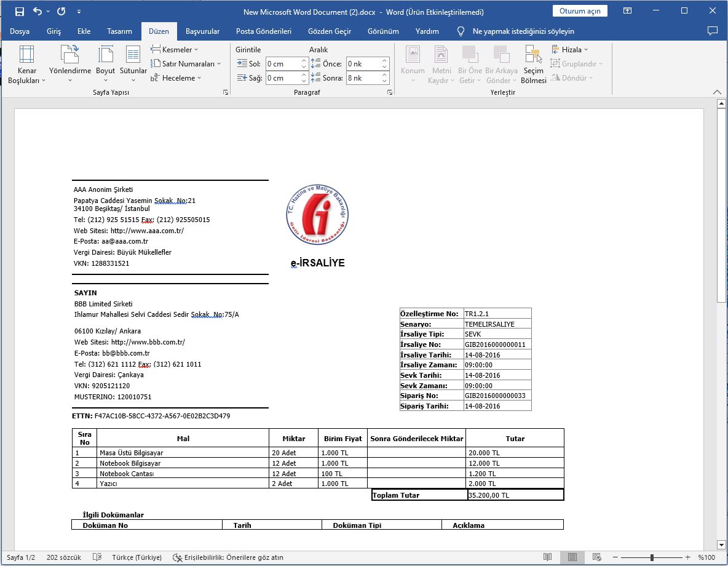The image size is (728, 566).
Task: Switch to Read Mode view in the status bar
Action: (x=548, y=557)
